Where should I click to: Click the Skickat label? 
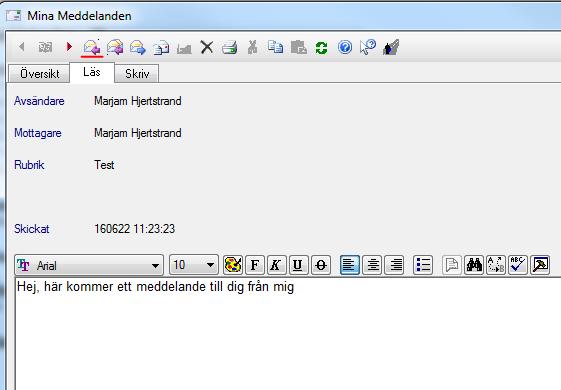tap(31, 229)
